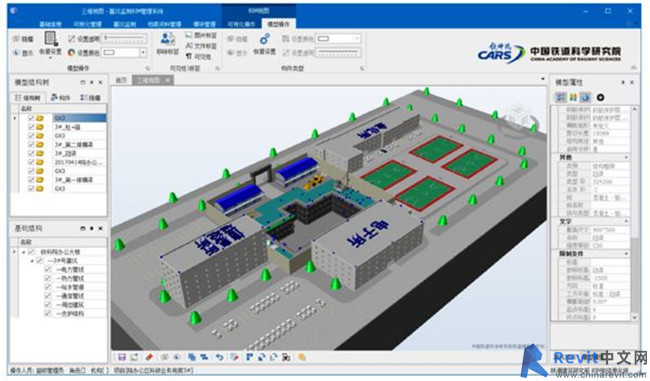Click the 图片标签 icon in ribbon
This screenshot has width=650, height=381.
tap(189, 35)
